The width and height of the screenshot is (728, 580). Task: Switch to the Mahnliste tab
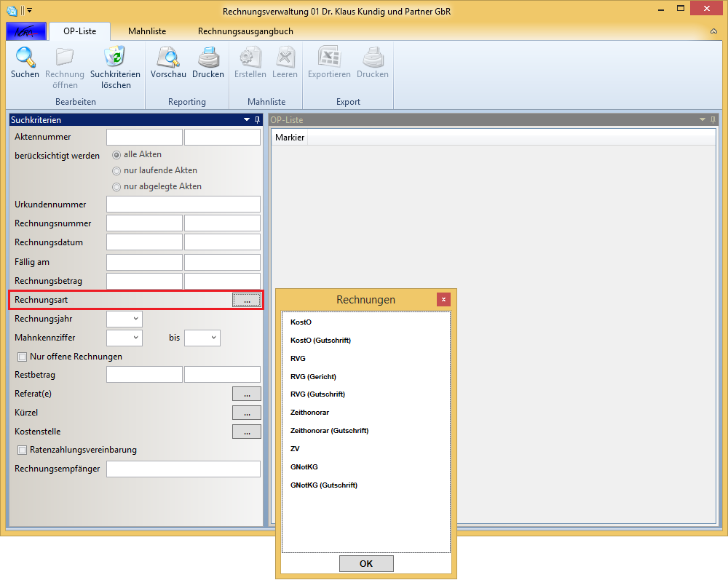147,32
